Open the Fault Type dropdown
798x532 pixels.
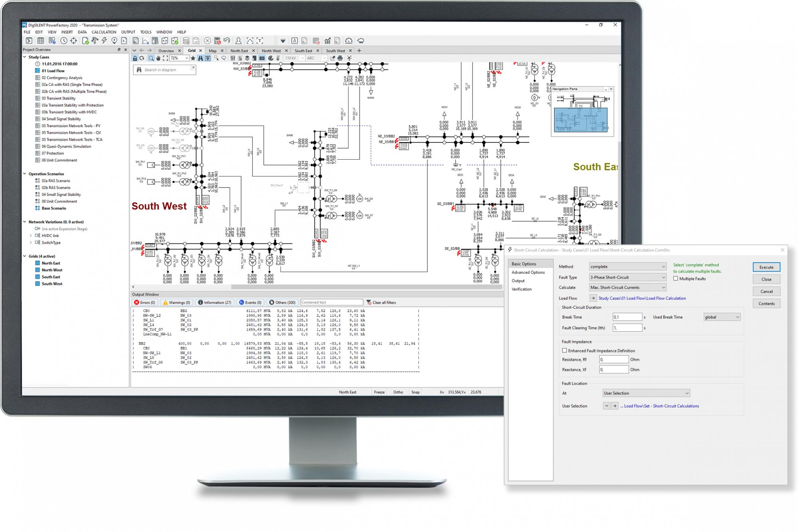point(628,277)
